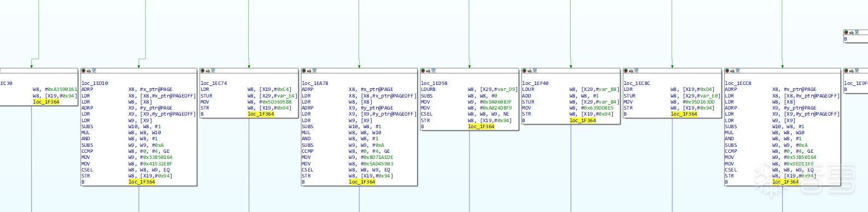Follow loc_1F364 jump in loc_1EC8C node
Image resolution: width=868 pixels, height=212 pixels.
[x=684, y=114]
